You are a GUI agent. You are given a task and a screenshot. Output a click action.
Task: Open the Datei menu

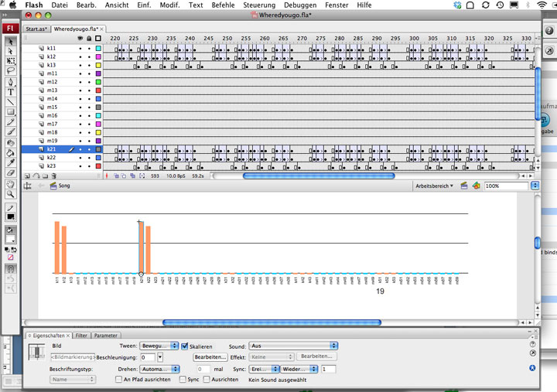click(60, 5)
